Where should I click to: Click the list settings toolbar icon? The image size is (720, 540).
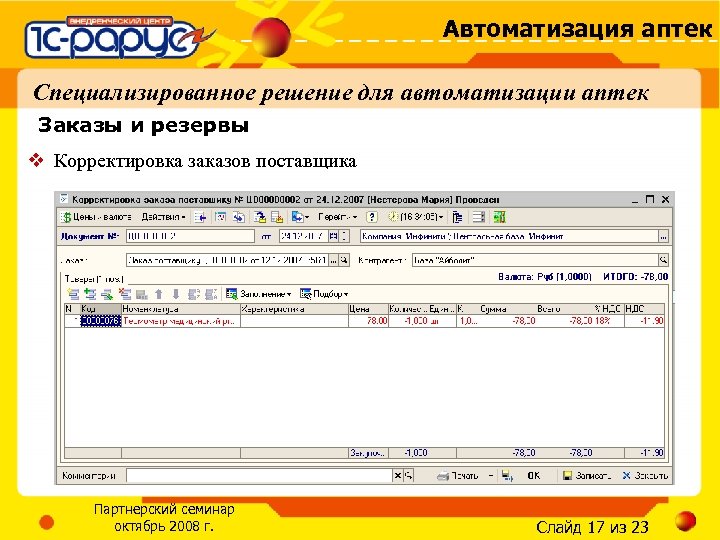(x=478, y=217)
